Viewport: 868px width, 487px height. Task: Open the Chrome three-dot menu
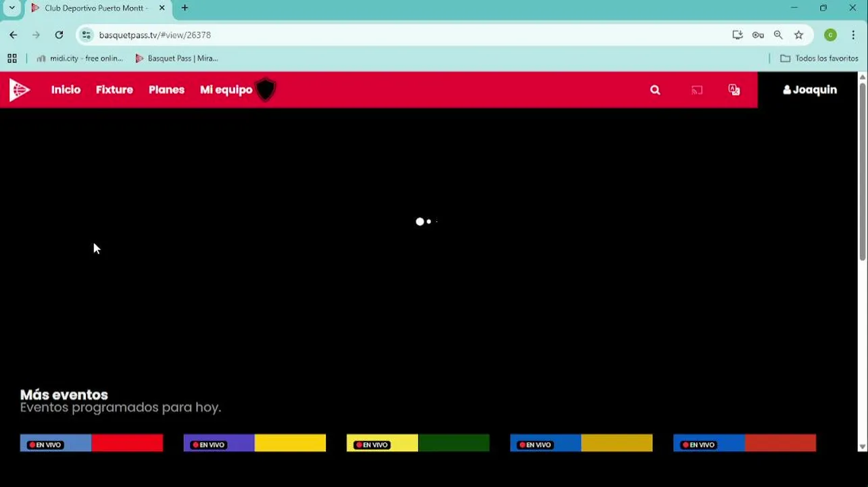point(853,35)
